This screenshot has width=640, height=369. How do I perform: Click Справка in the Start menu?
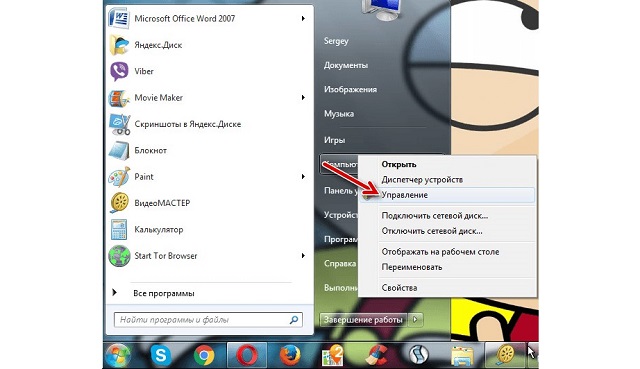tap(340, 264)
